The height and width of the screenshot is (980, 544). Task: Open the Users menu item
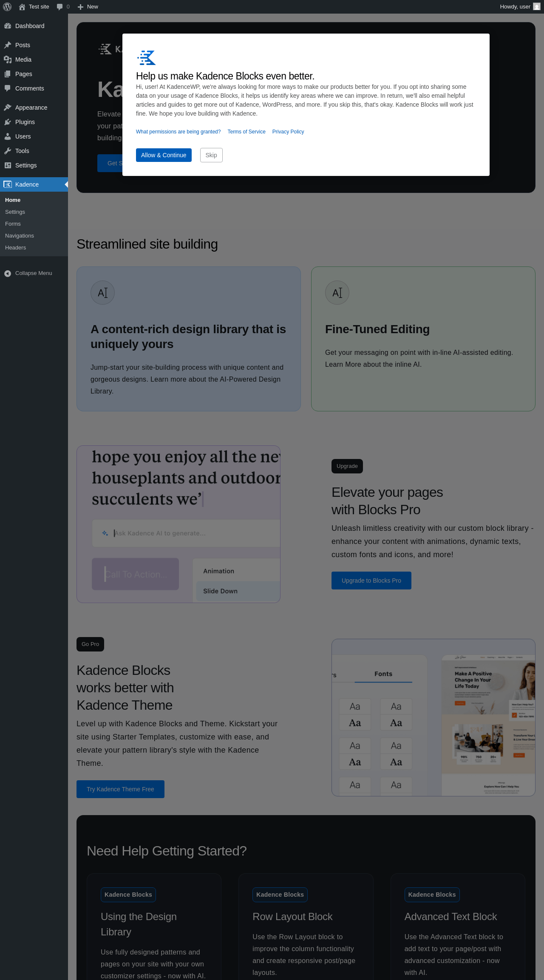(34, 136)
